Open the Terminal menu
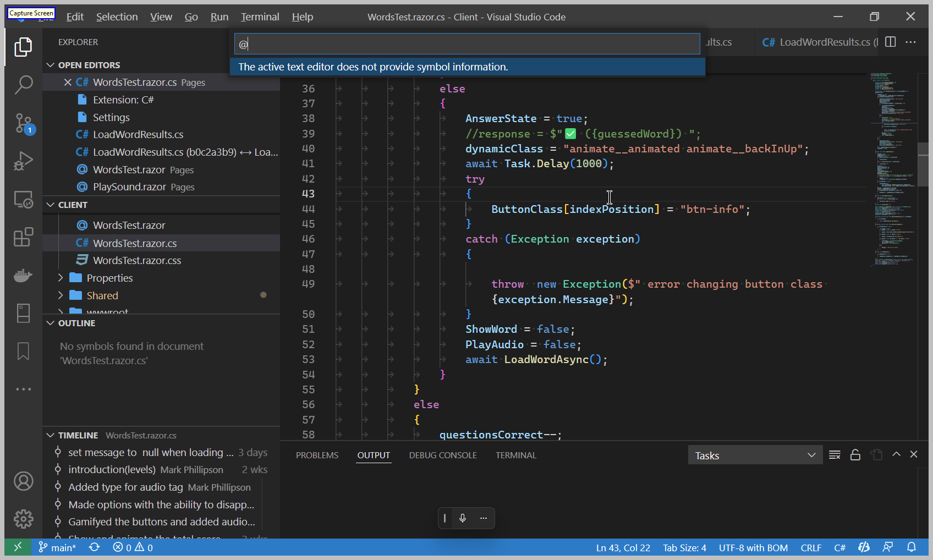 click(260, 17)
